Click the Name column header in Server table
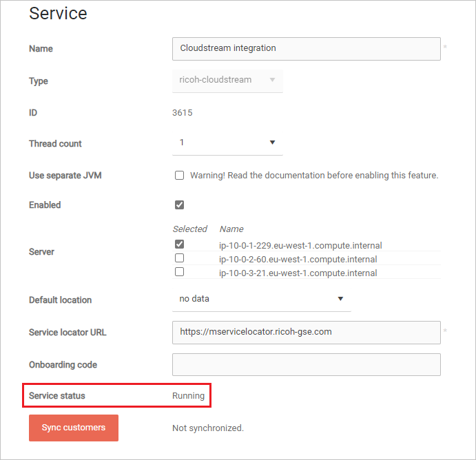Image resolution: width=476 pixels, height=460 pixels. 231,229
